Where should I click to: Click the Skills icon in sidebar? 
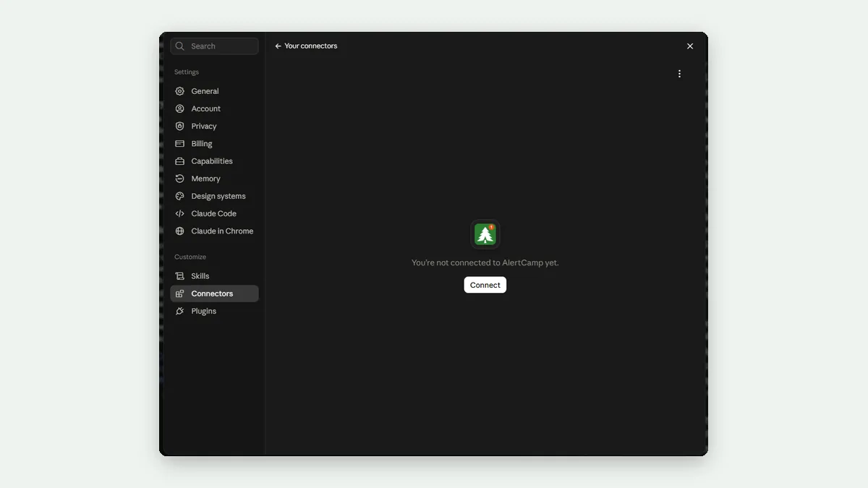180,276
